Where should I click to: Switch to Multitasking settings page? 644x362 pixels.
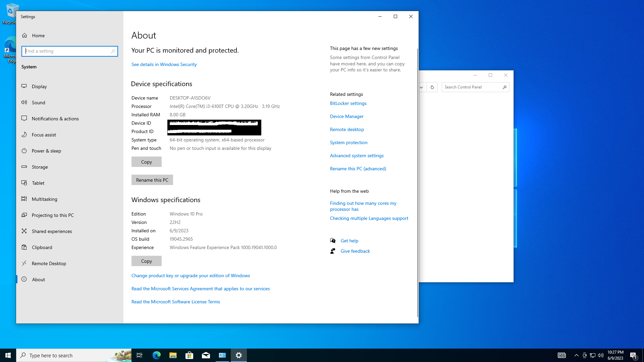(x=44, y=199)
